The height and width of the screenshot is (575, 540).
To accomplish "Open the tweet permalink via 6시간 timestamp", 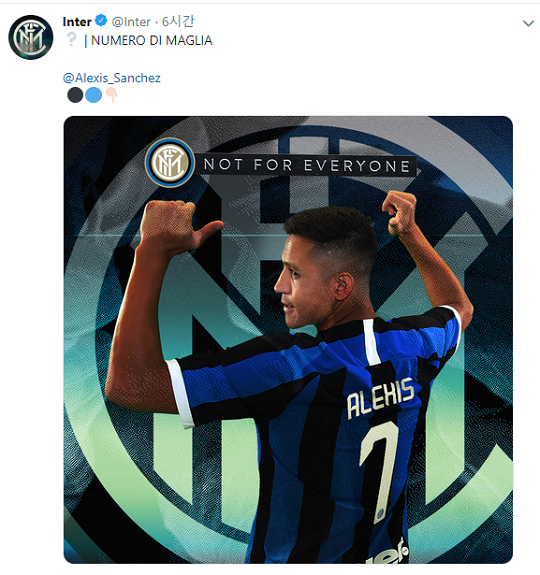I will point(178,22).
